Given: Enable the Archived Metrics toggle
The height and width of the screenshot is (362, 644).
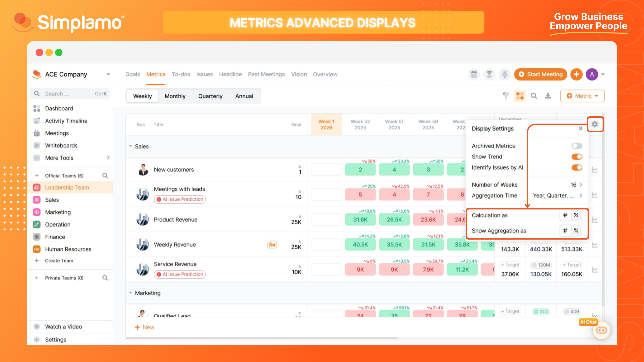Looking at the screenshot, I should (577, 146).
